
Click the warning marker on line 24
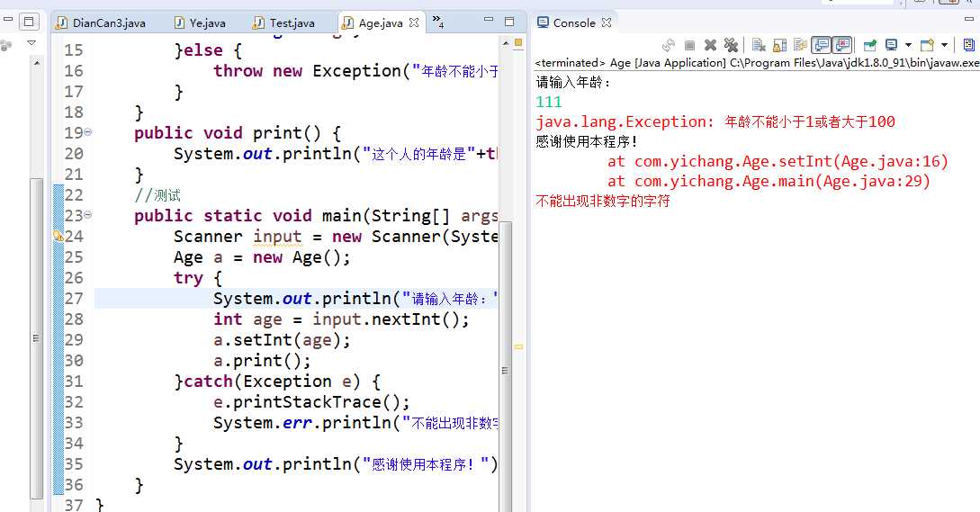click(58, 236)
